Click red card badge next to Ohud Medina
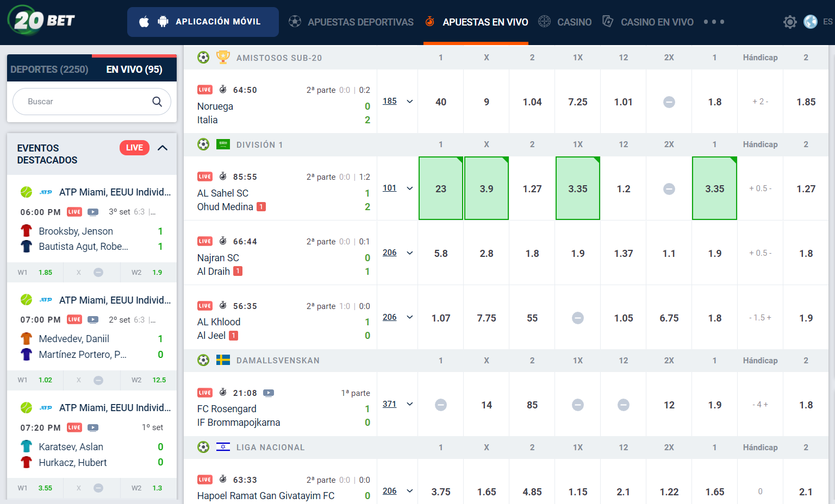The image size is (835, 504). pyautogui.click(x=261, y=206)
